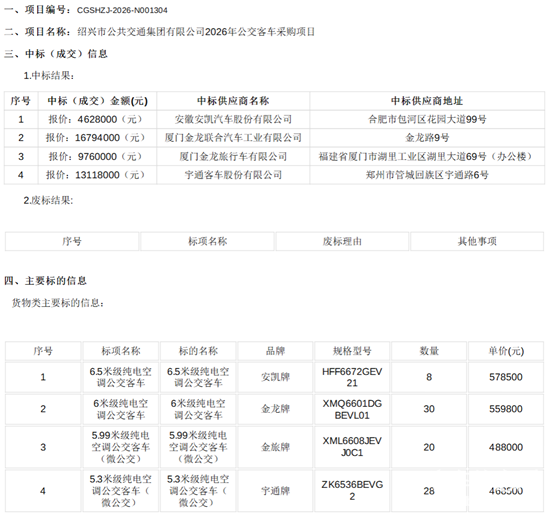This screenshot has height=517, width=550.
Task: Click 标项名称 header in the 废标 table
Action: [207, 241]
